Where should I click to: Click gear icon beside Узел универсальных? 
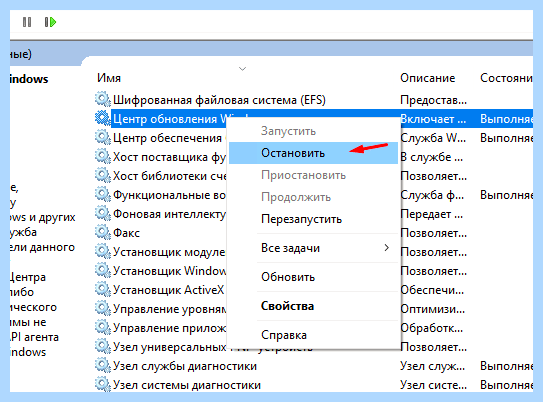coord(103,346)
